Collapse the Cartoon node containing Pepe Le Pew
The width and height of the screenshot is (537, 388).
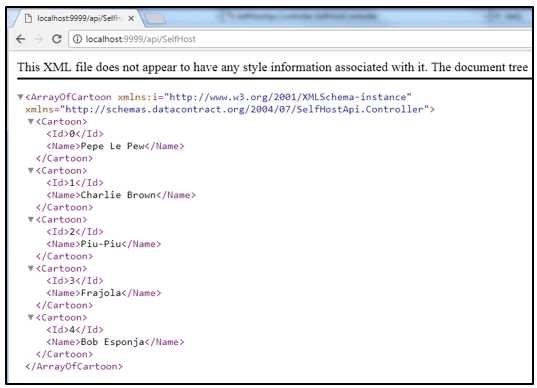(x=31, y=122)
